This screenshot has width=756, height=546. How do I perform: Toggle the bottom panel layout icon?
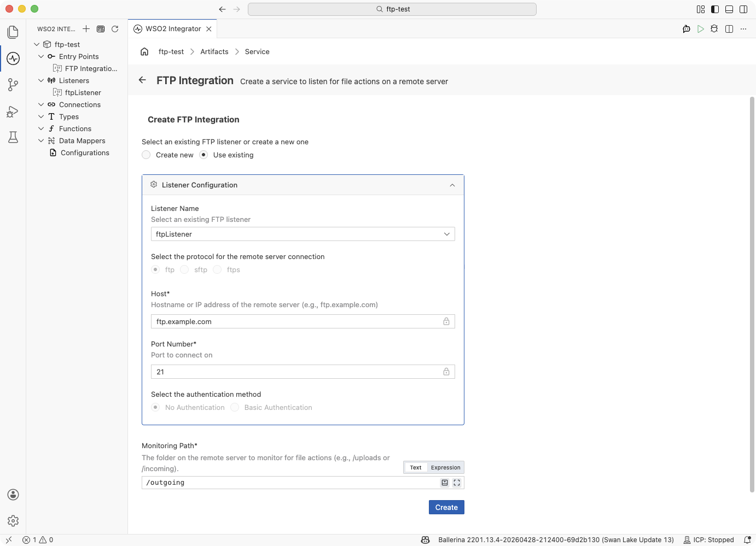729,9
